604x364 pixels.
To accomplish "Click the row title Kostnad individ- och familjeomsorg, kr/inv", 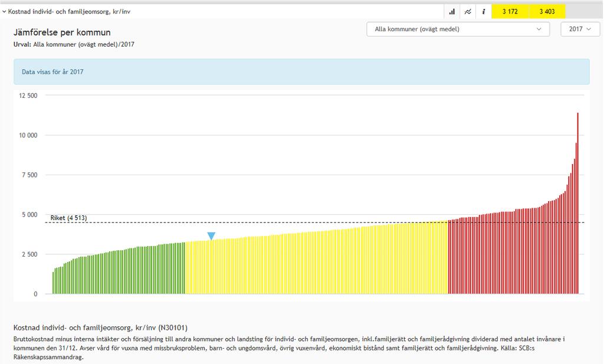I will tap(70, 12).
